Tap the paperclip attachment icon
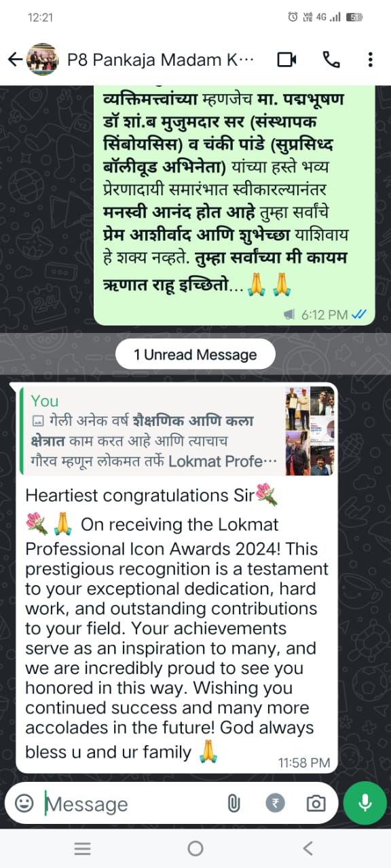391x868 pixels. click(234, 804)
